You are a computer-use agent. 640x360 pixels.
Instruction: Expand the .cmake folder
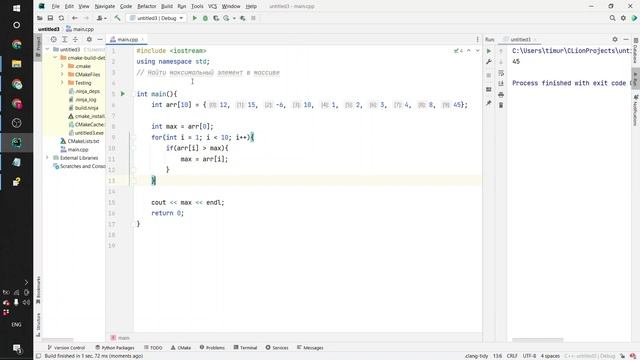62,66
